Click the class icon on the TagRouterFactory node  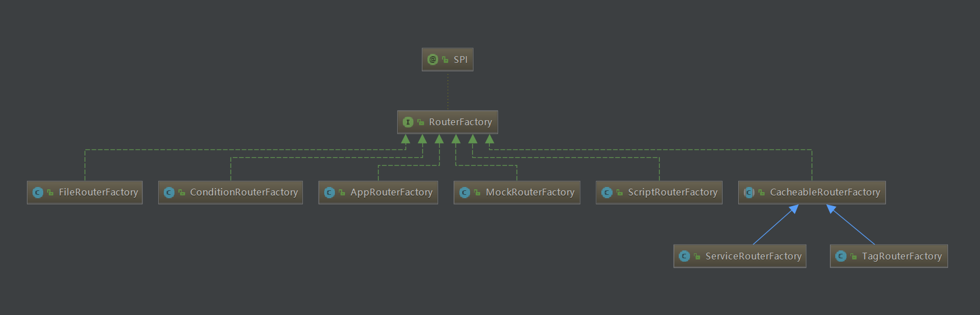(x=840, y=256)
